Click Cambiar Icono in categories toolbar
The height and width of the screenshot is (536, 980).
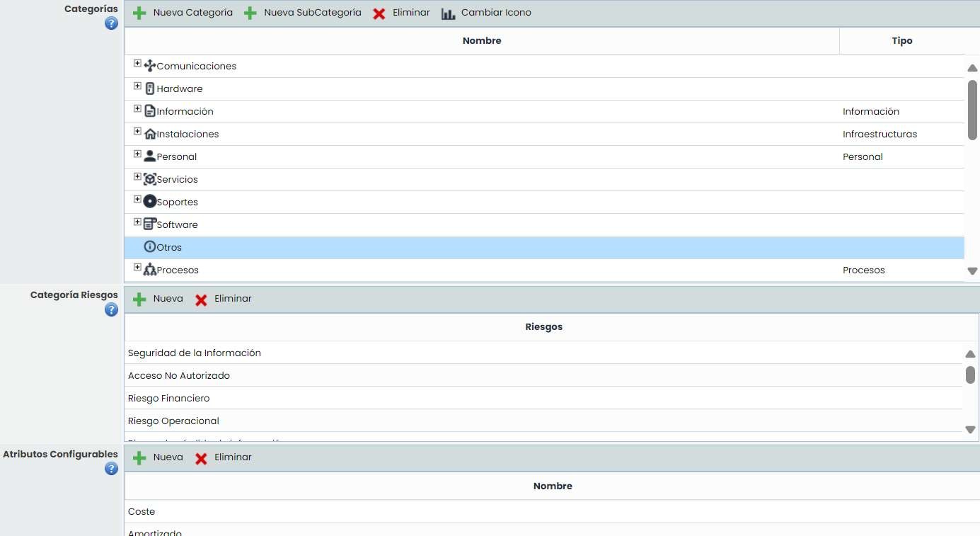[486, 13]
